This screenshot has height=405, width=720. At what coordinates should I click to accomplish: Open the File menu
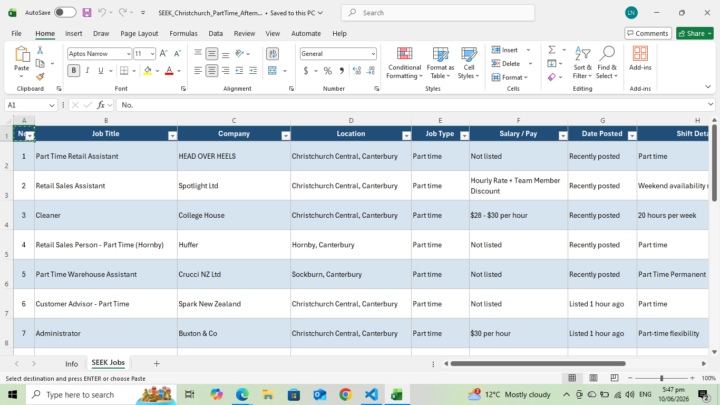(17, 34)
